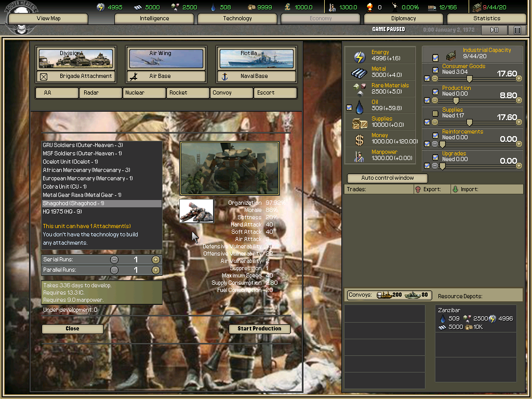The width and height of the screenshot is (532, 399).
Task: Open the Auto control window
Action: 388,178
